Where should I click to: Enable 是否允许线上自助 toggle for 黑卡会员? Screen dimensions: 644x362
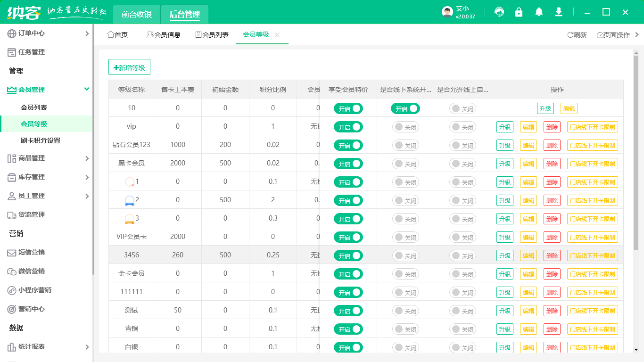[462, 164]
